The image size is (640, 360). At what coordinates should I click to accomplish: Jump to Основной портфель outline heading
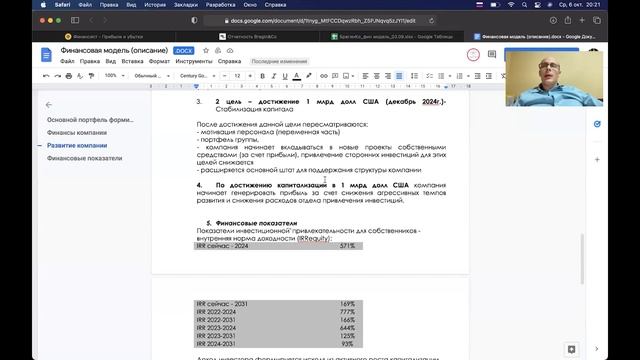click(90, 120)
